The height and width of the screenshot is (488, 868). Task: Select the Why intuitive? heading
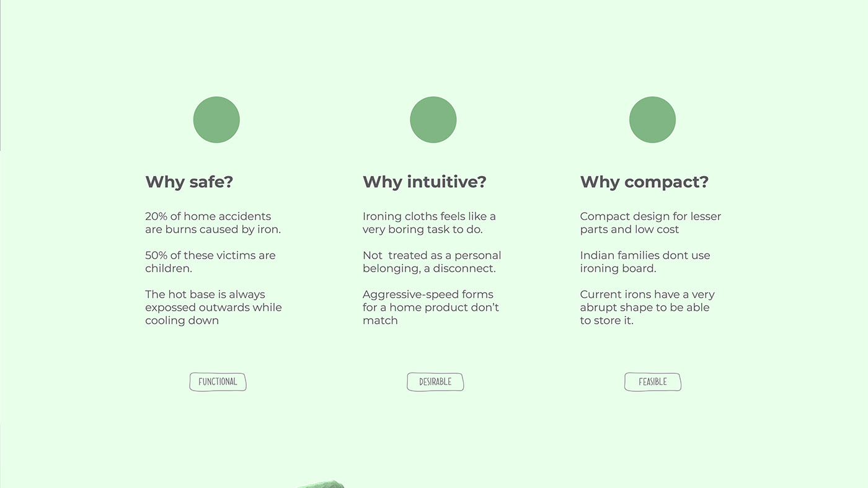click(425, 182)
